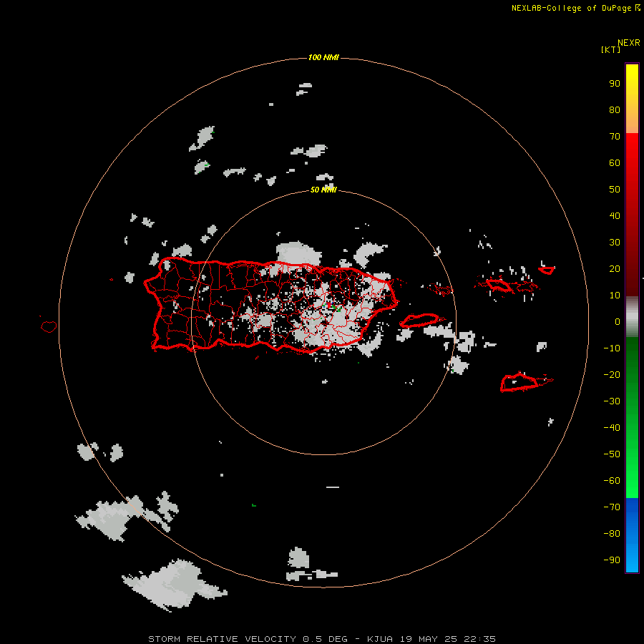Screen dimensions: 644x644
Task: Click the 0 value on velocity scale
Action: (618, 322)
